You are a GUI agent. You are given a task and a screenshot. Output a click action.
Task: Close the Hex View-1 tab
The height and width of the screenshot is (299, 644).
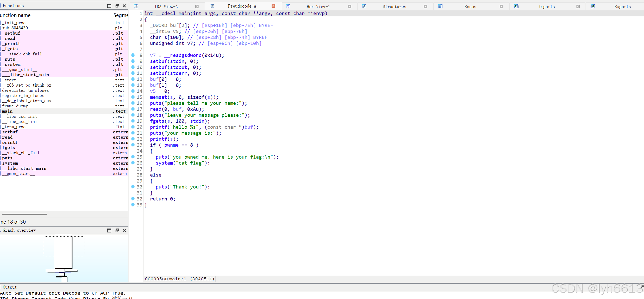tap(349, 6)
